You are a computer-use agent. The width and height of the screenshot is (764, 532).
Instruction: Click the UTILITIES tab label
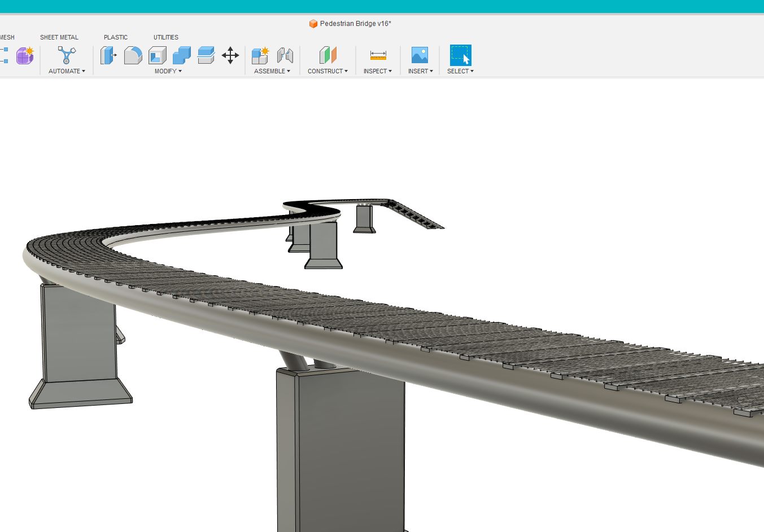165,37
